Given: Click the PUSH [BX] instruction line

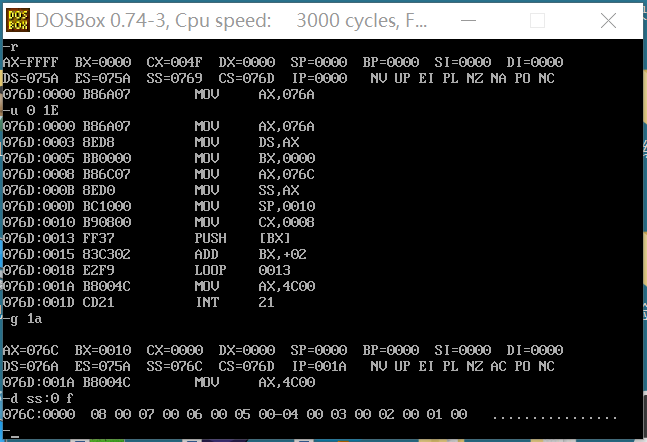Looking at the screenshot, I should [146, 238].
